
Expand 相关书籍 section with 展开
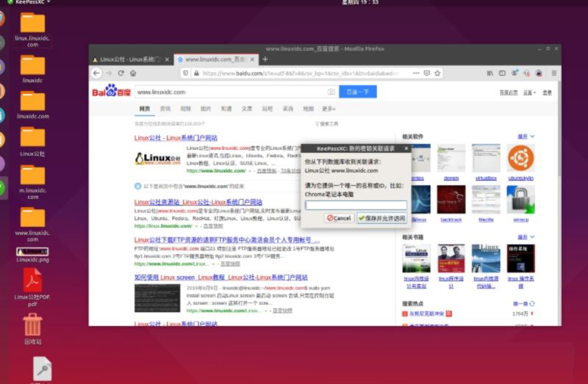(526, 237)
